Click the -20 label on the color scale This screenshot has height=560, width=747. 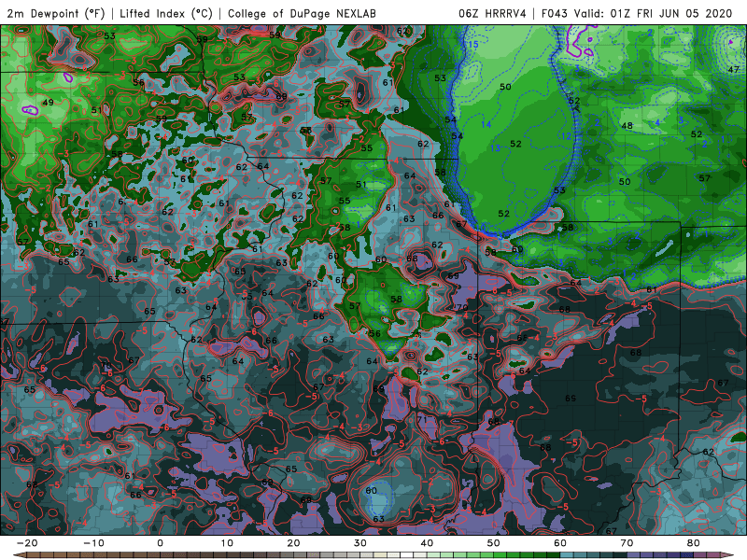[x=27, y=543]
